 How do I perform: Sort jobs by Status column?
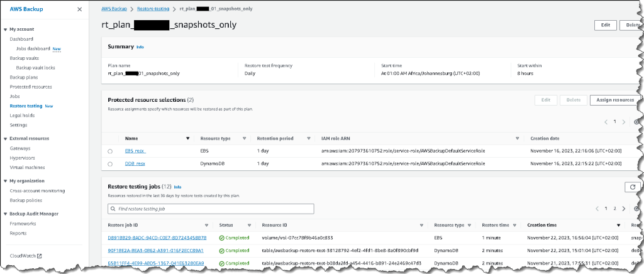(x=249, y=226)
